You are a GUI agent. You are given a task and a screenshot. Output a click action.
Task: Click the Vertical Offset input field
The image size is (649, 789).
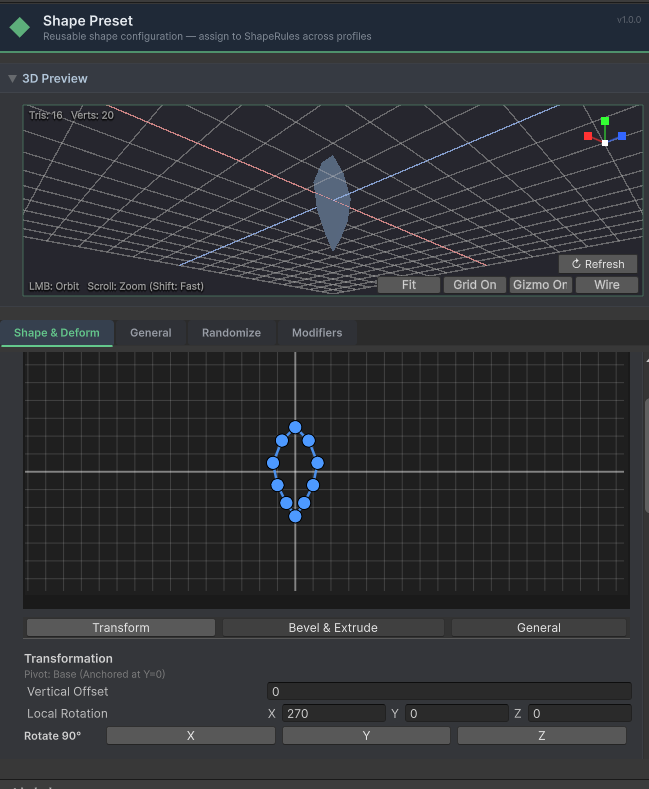(x=449, y=692)
